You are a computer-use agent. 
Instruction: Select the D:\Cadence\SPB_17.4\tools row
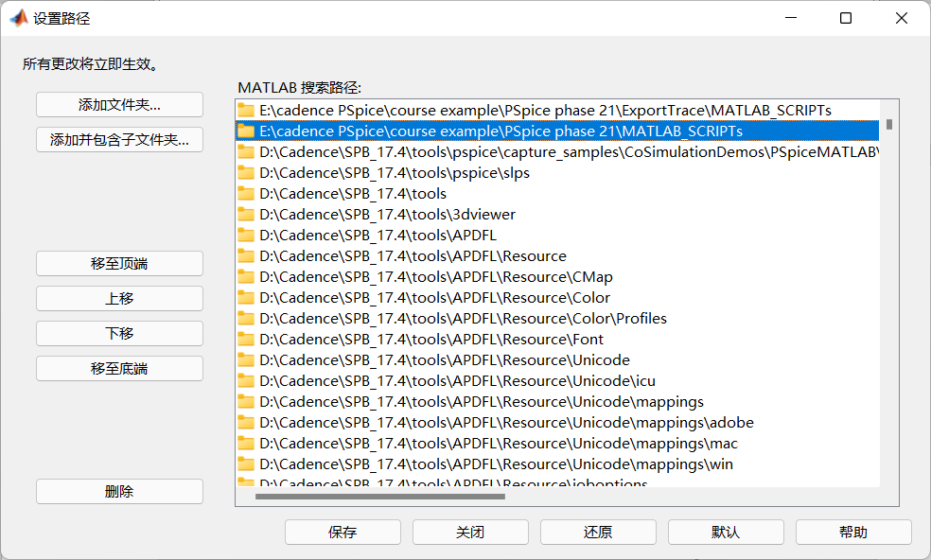(557, 194)
